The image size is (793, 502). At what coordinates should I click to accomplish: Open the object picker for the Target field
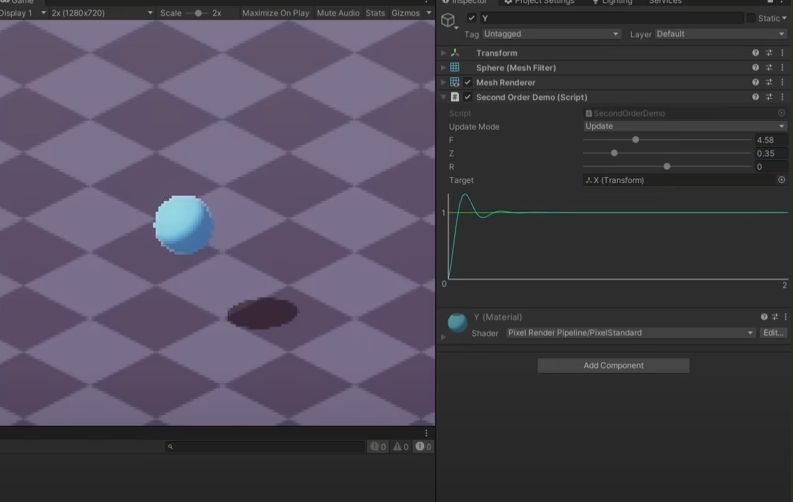(781, 180)
